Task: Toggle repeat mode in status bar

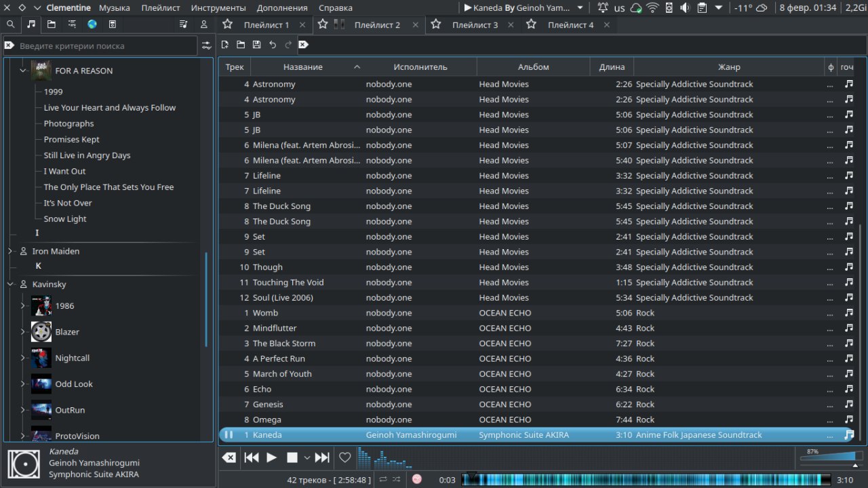Action: tap(384, 479)
